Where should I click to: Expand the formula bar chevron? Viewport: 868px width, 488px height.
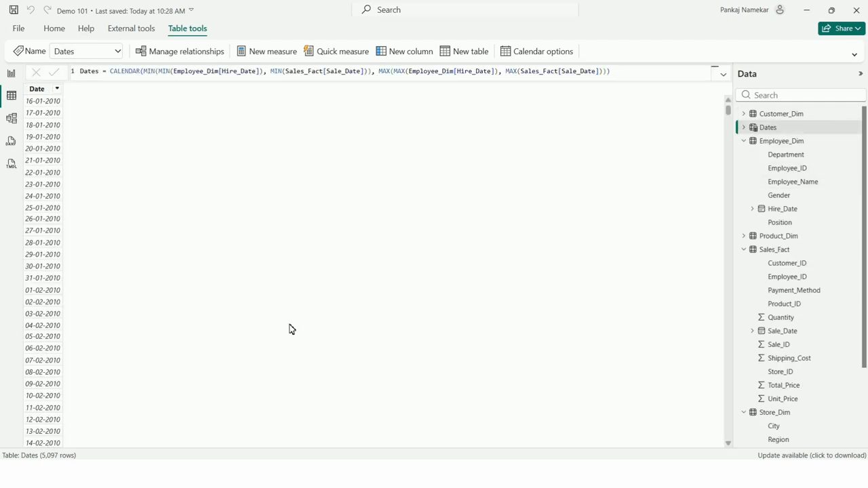[724, 75]
